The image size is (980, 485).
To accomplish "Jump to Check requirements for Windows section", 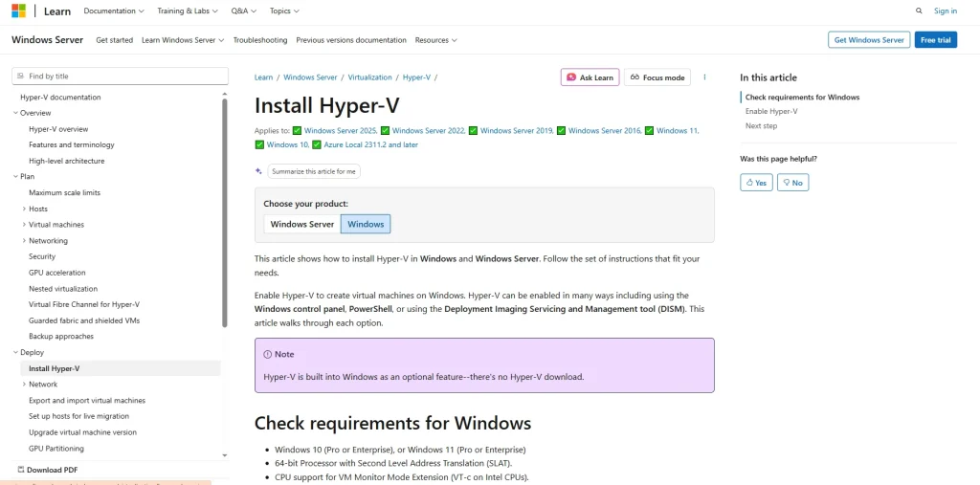I will (803, 98).
